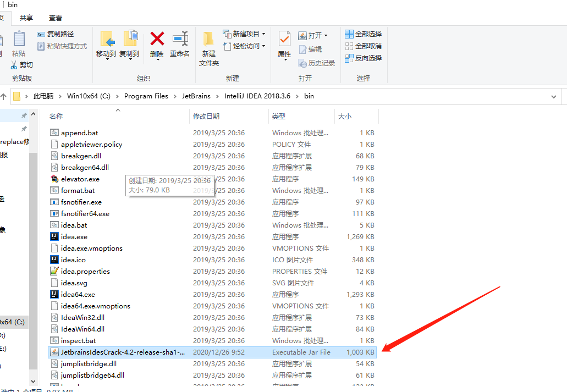Select idea.svg file
The height and width of the screenshot is (392, 567).
(x=212, y=283)
